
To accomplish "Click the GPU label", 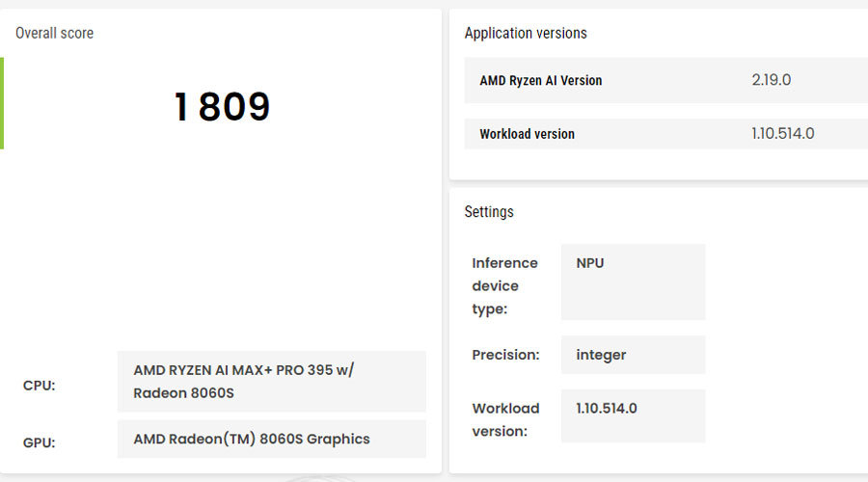I will (x=39, y=443).
